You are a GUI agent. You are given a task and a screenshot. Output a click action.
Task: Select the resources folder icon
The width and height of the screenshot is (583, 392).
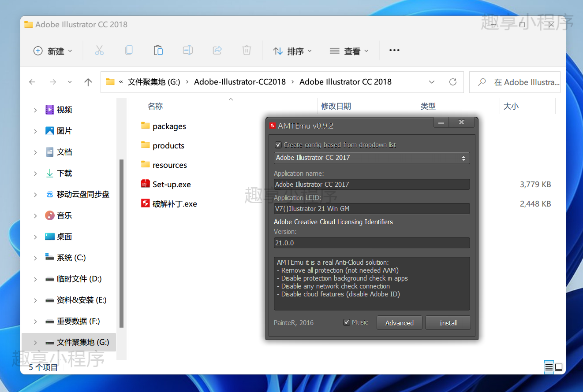pyautogui.click(x=146, y=165)
